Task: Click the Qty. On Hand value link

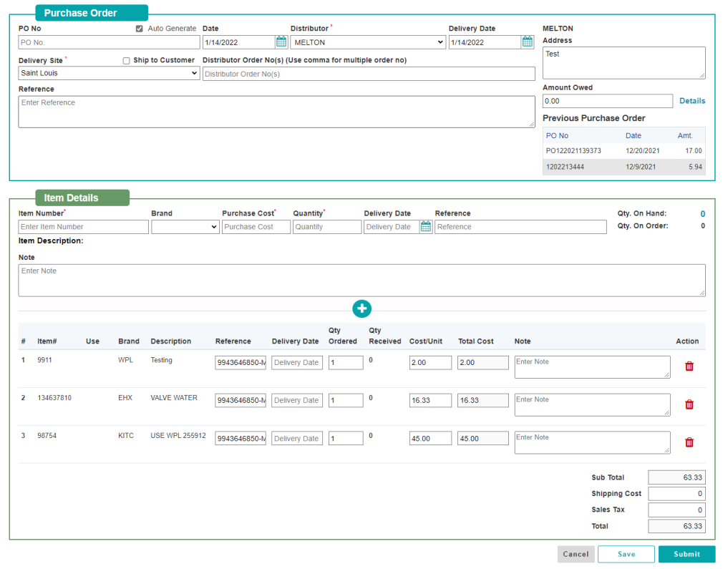Action: 702,214
